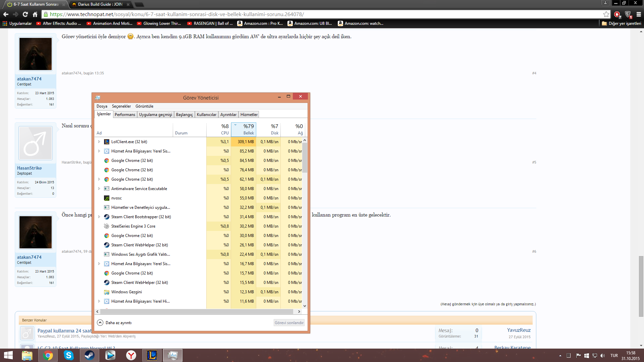Click the Windows Ses Aygıtı Grafik icon

tap(107, 254)
